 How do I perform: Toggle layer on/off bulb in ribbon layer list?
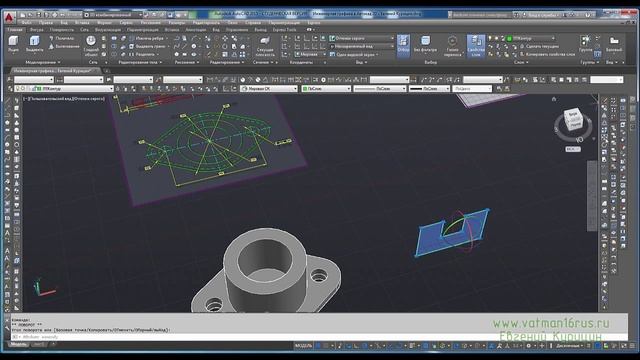[490, 38]
